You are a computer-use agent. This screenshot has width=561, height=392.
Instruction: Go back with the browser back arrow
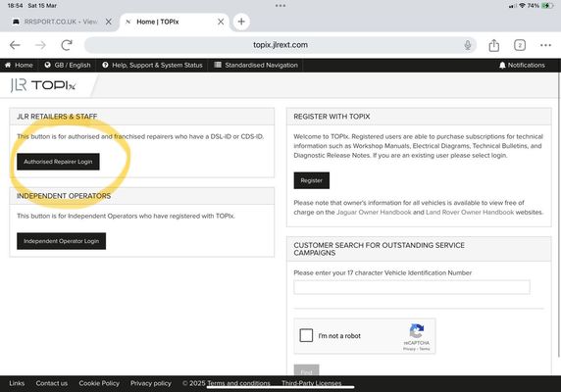click(15, 45)
